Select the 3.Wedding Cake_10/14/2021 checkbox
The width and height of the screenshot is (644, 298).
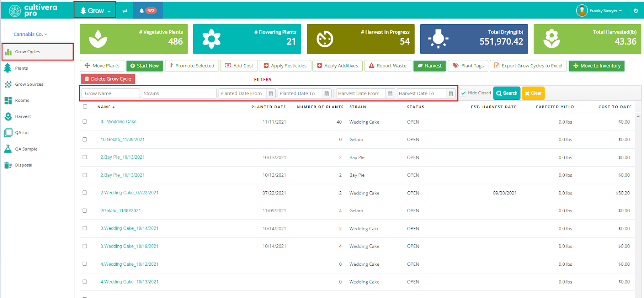(x=85, y=228)
